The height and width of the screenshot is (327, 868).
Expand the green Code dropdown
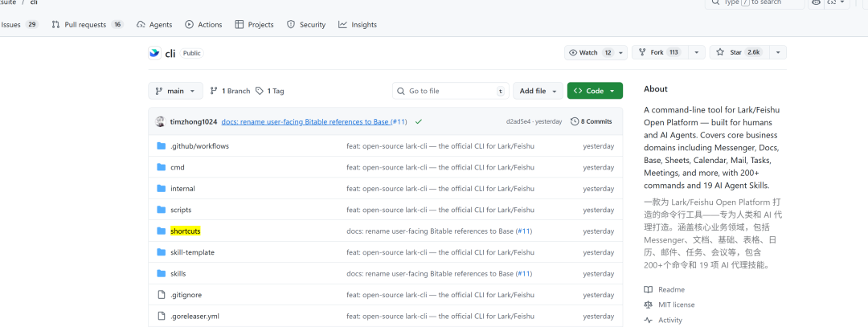pos(595,91)
